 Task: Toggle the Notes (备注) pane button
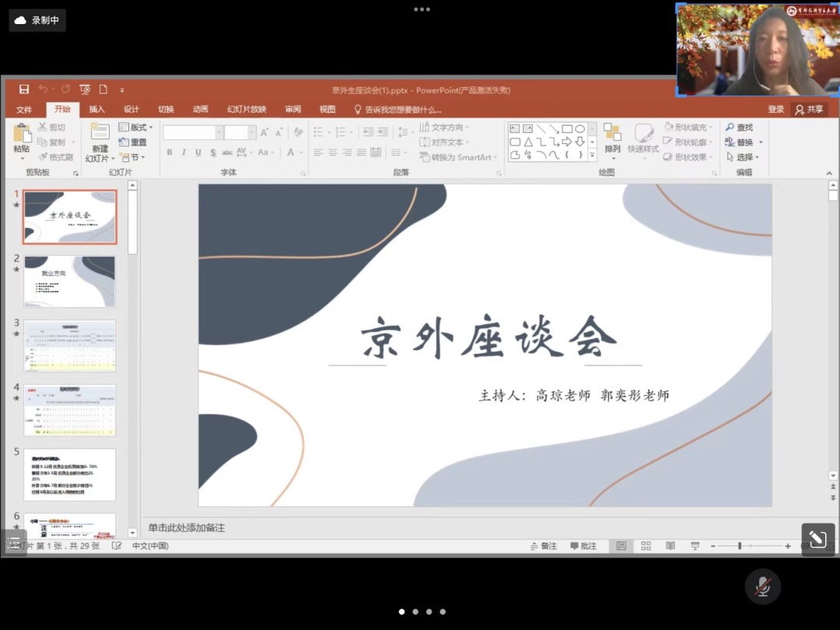click(x=544, y=546)
